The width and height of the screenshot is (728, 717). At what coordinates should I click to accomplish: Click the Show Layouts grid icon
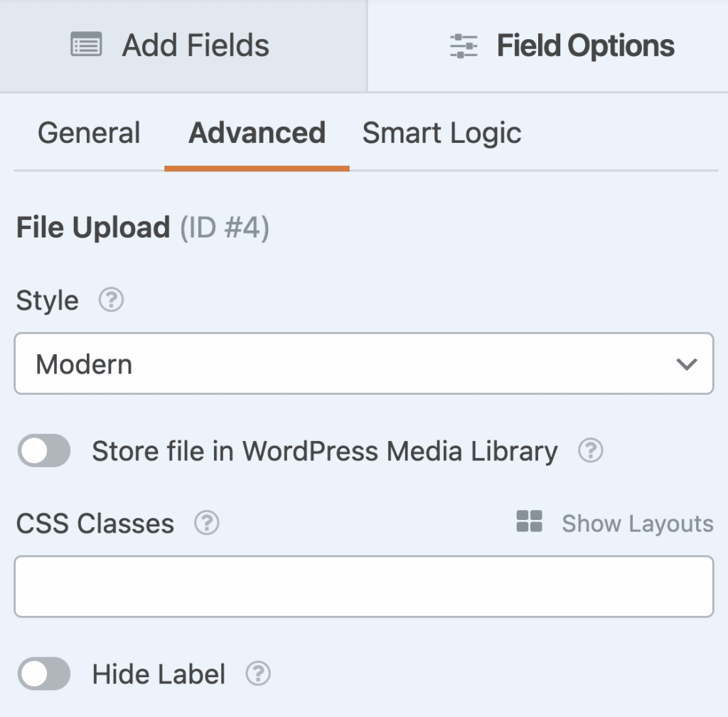point(528,521)
